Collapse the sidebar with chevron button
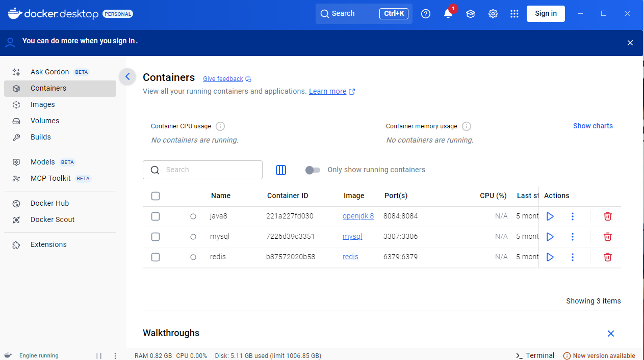Screen dimensions: 644x360 (x=127, y=77)
